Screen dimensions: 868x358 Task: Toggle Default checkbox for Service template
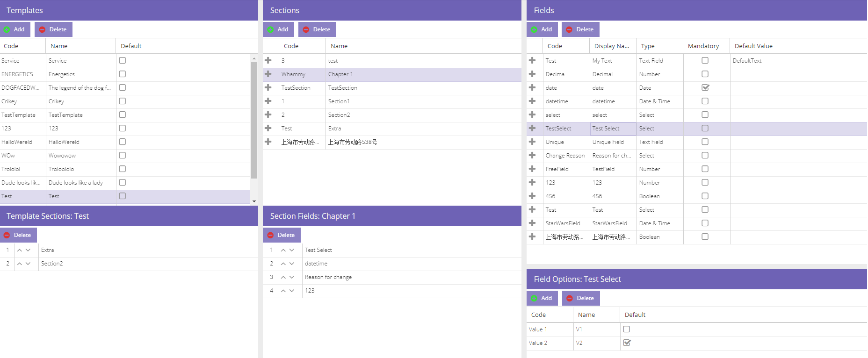point(123,60)
